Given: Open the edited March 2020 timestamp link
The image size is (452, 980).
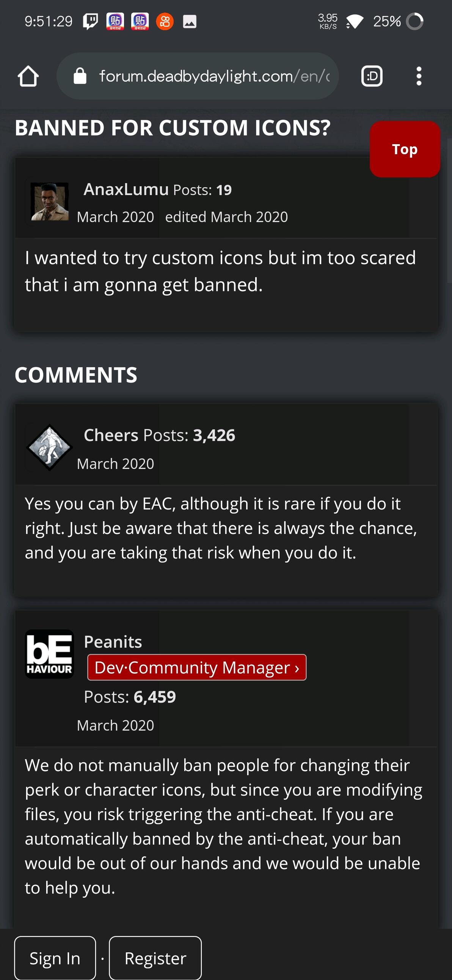Looking at the screenshot, I should tap(226, 217).
